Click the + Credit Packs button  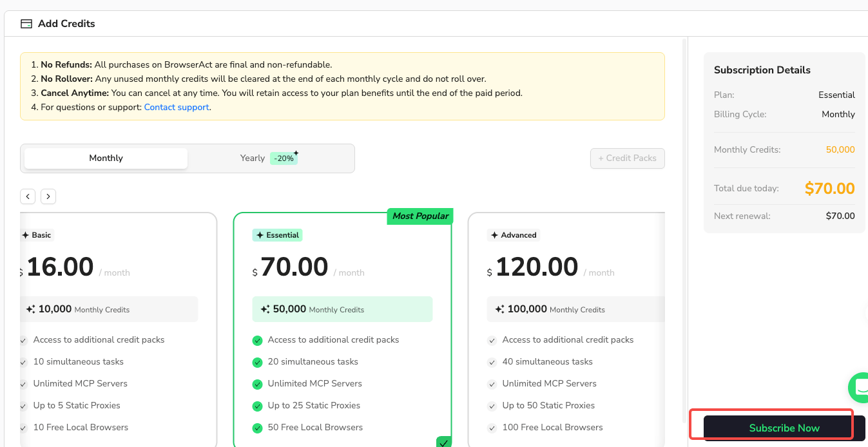point(628,158)
